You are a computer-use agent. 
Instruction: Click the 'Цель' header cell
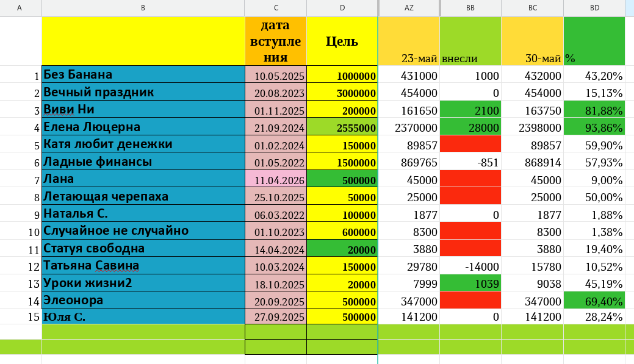(x=342, y=41)
